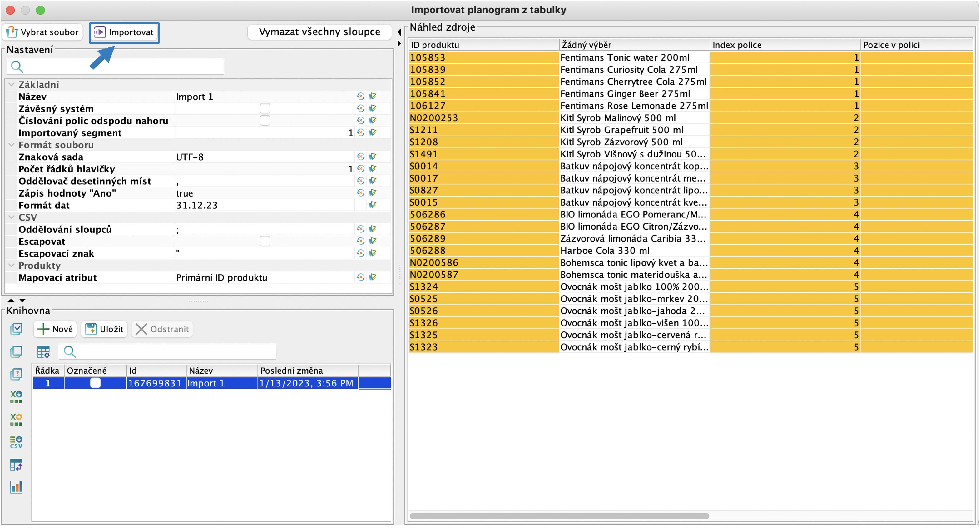The width and height of the screenshot is (980, 528).
Task: Reset Číslování polic odspodu nahoru icon
Action: tap(361, 120)
